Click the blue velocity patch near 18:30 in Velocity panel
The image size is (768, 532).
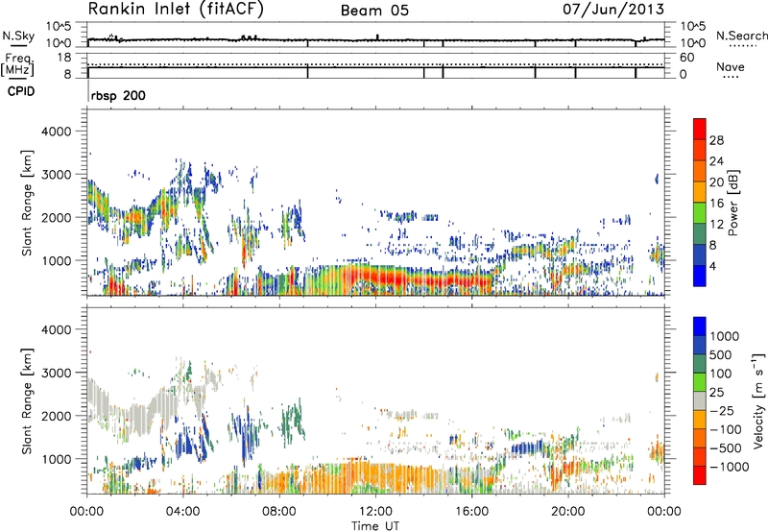pyautogui.click(x=526, y=447)
